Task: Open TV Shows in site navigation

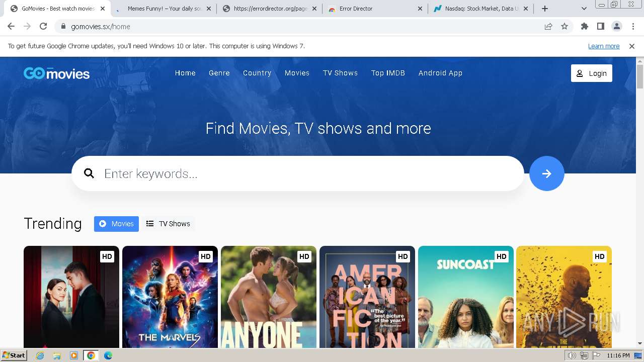Action: coord(340,73)
